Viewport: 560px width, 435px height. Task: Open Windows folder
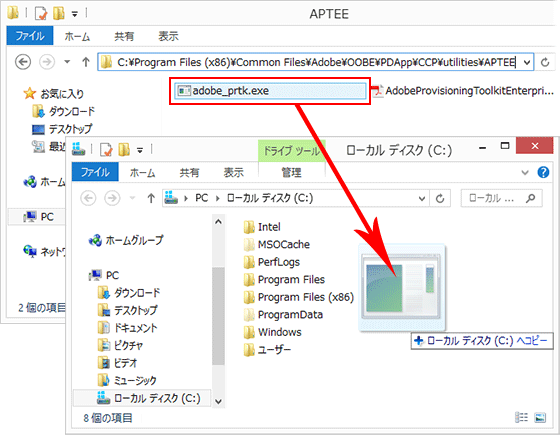[273, 332]
